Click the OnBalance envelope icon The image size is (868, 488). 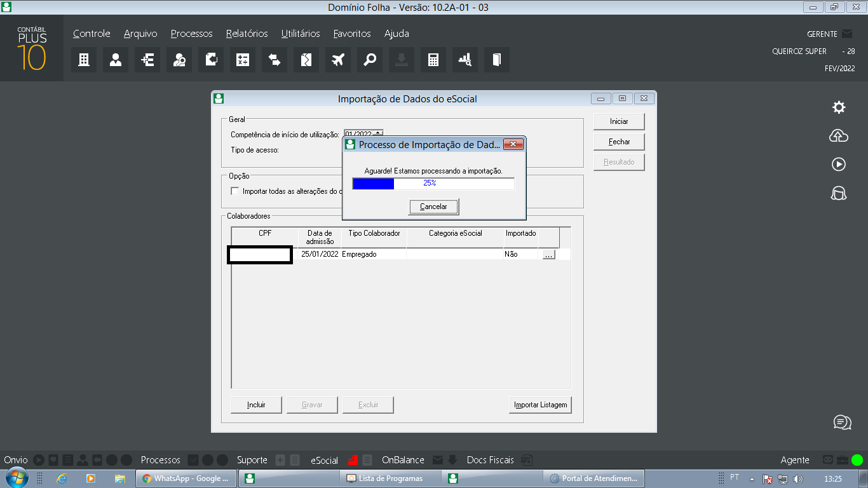click(x=438, y=460)
